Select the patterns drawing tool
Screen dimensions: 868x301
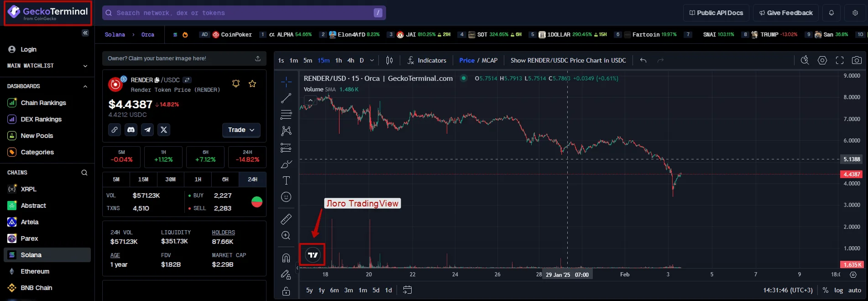pyautogui.click(x=286, y=131)
